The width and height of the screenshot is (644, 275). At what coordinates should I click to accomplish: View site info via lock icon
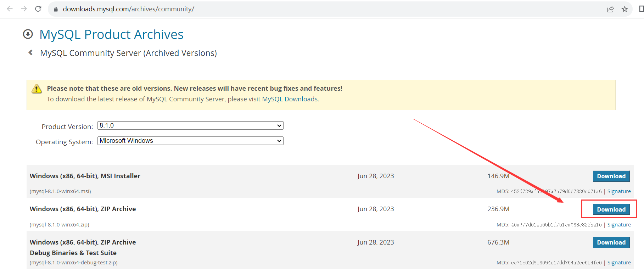click(56, 9)
